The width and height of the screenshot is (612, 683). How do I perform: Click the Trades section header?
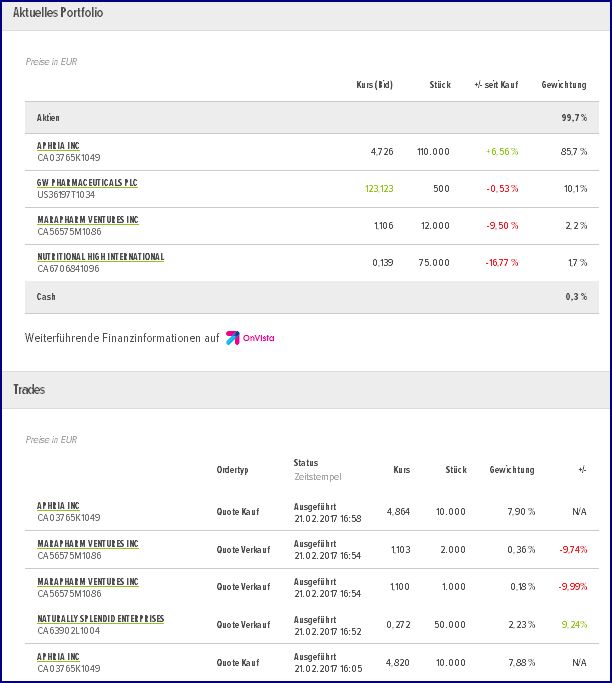[x=28, y=389]
